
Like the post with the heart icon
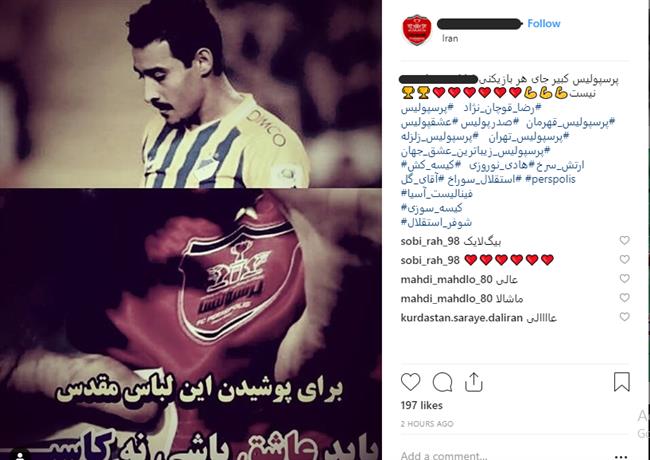click(410, 382)
